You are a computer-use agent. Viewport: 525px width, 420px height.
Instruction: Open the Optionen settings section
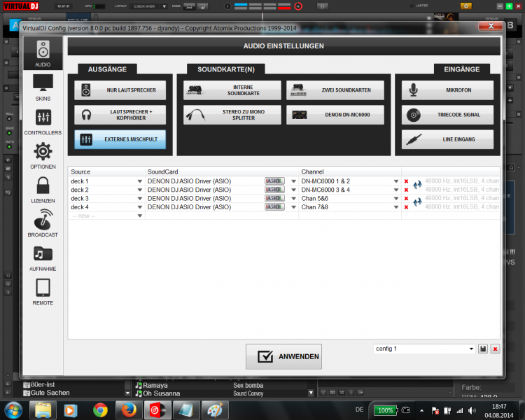(43, 155)
